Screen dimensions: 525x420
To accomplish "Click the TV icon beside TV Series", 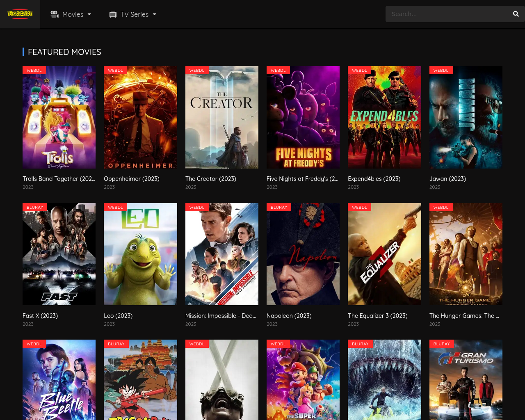I will pyautogui.click(x=113, y=14).
